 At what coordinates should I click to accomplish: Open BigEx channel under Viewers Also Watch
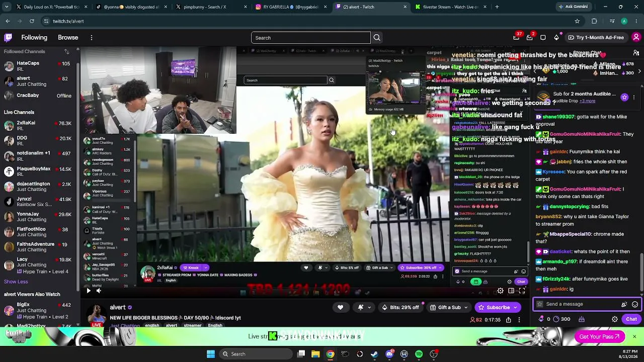coord(39,311)
